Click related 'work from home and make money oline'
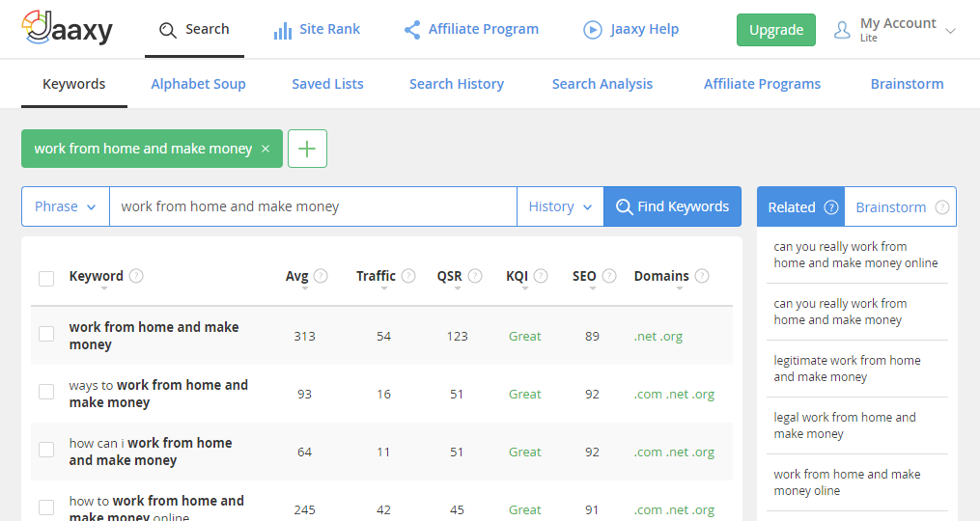This screenshot has height=521, width=980. coord(847,482)
